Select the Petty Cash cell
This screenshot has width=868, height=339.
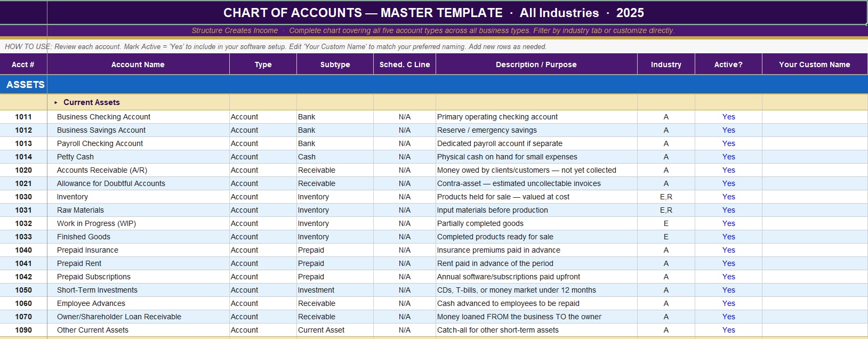click(x=138, y=157)
